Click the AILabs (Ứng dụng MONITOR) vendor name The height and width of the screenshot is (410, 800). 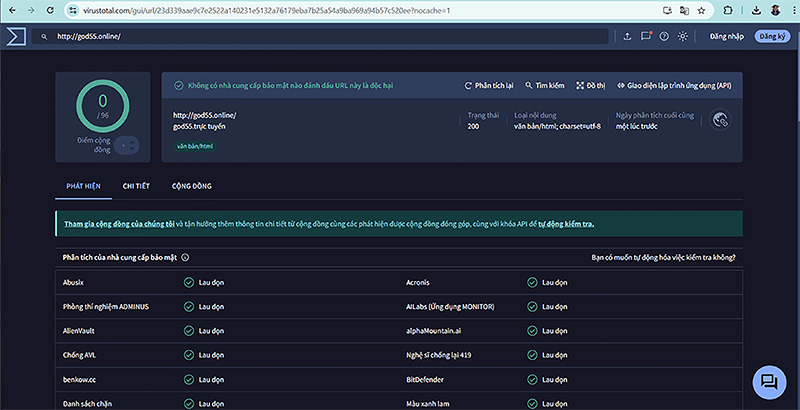(450, 306)
